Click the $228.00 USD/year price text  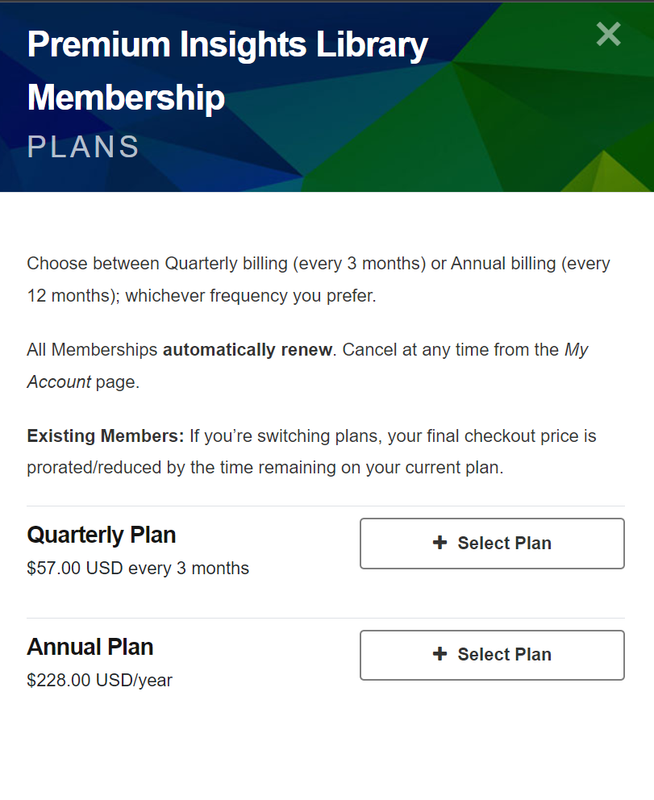click(99, 680)
